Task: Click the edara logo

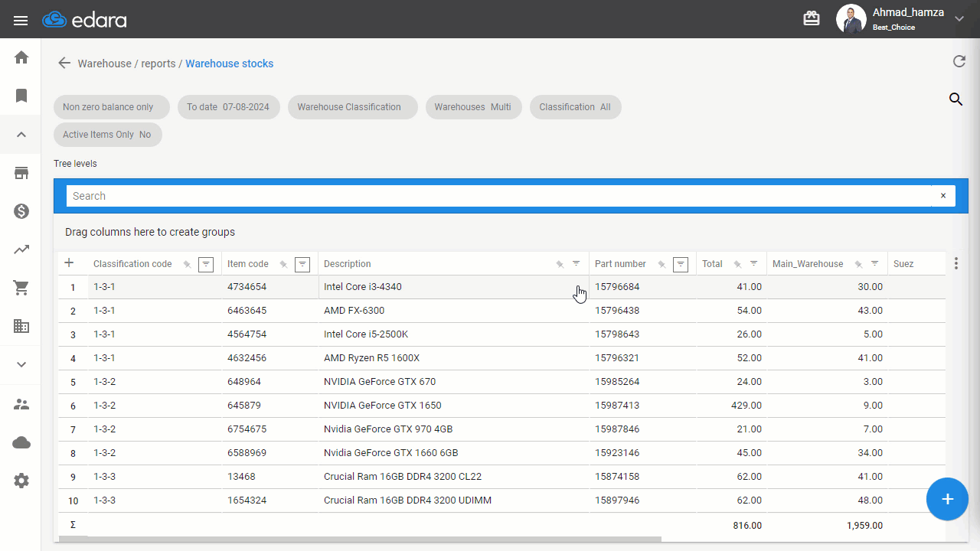Action: (x=84, y=20)
